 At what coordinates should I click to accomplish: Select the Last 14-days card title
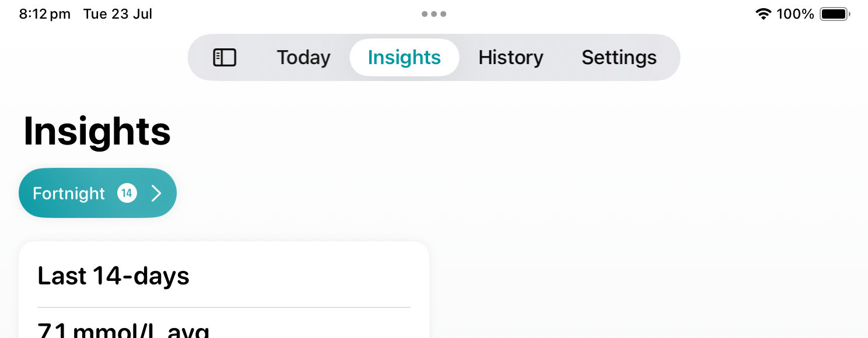pos(113,276)
